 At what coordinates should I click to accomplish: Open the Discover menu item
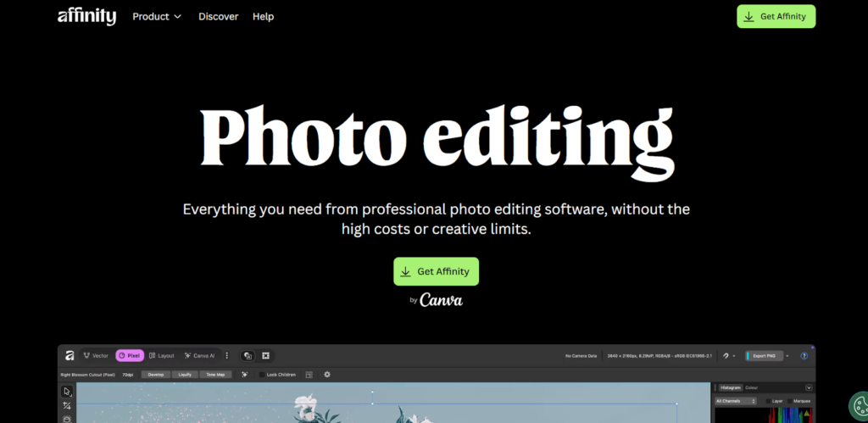tap(218, 16)
